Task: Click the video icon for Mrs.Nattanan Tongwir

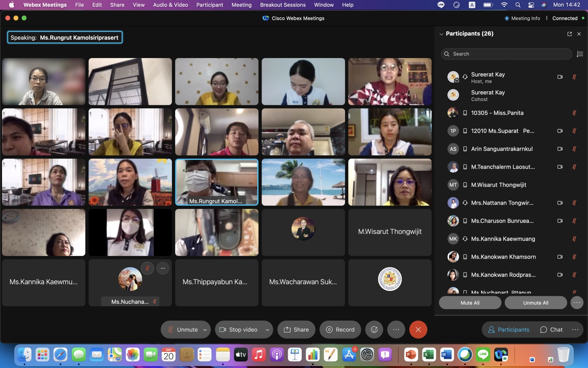Action: pyautogui.click(x=560, y=203)
